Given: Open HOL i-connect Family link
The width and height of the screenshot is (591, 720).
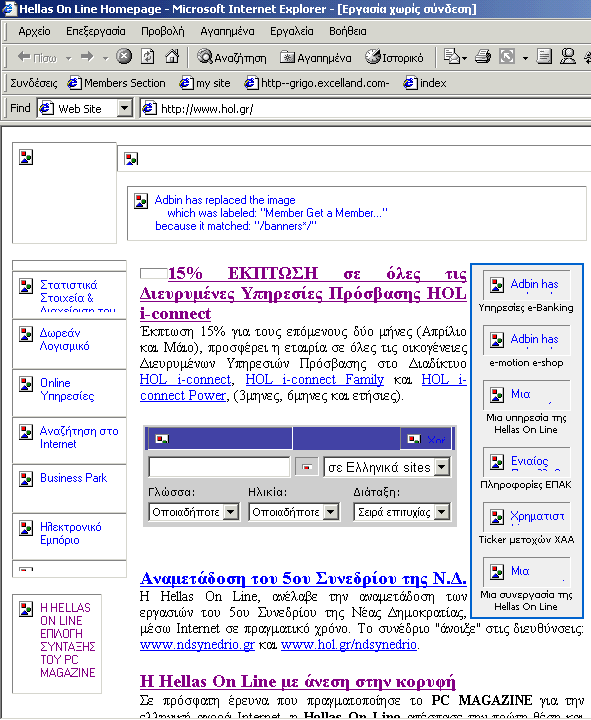Looking at the screenshot, I should point(315,379).
